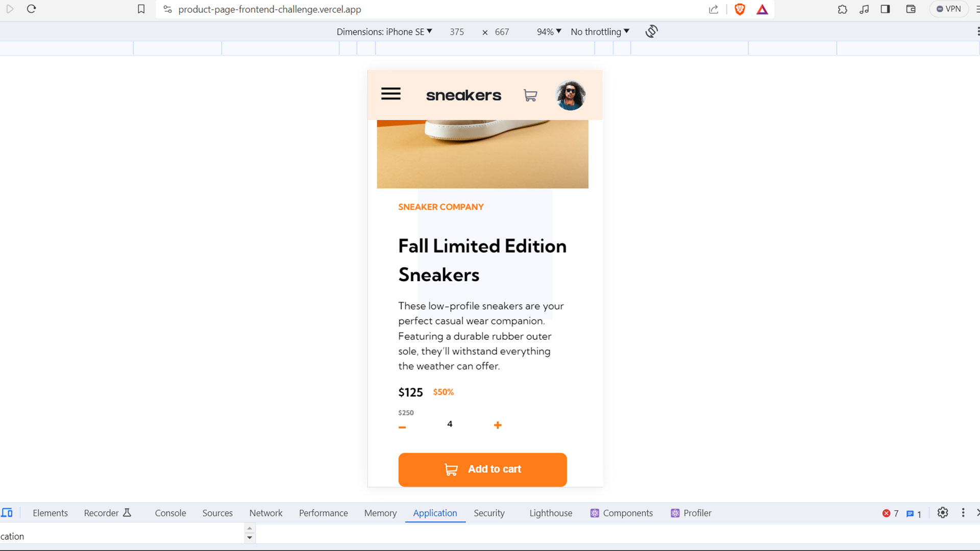Reload the page with the refresh icon

[31, 9]
